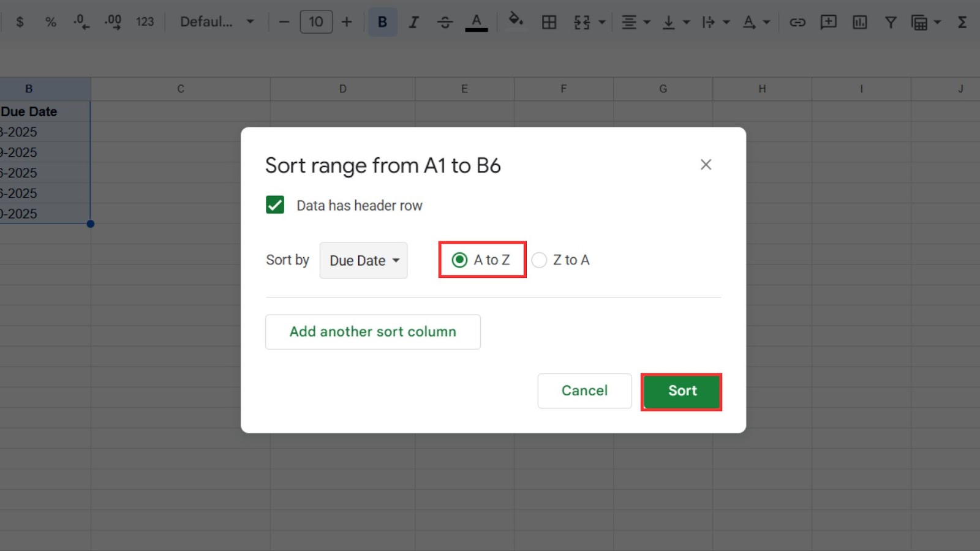
Task: Open the font family dropdown
Action: coord(216,21)
